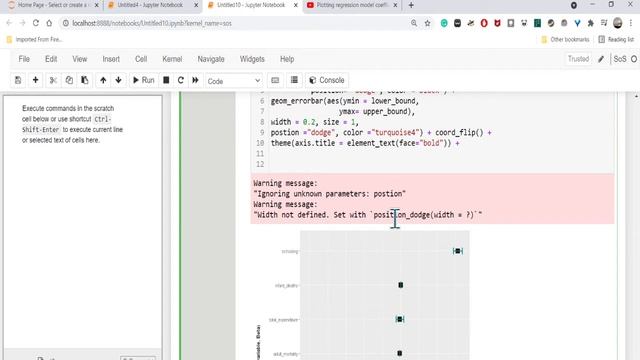The height and width of the screenshot is (360, 640).
Task: Save the notebook with the floppy disk icon
Action: 18,80
